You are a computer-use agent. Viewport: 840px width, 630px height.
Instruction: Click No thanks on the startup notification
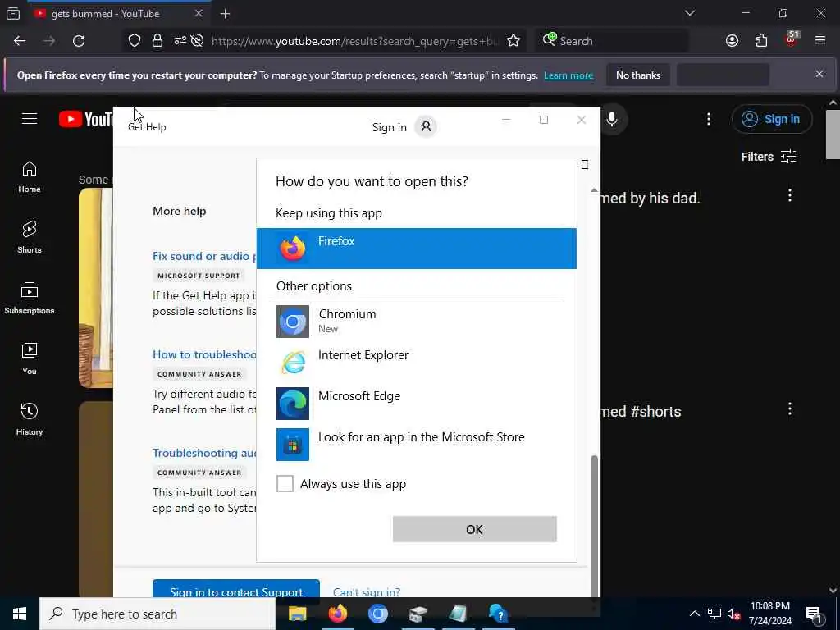[638, 75]
